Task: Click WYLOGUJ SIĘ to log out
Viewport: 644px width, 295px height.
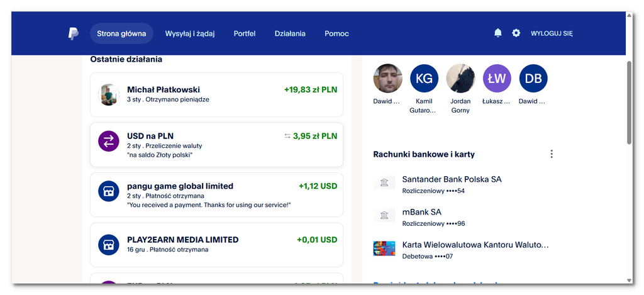Action: [x=552, y=34]
